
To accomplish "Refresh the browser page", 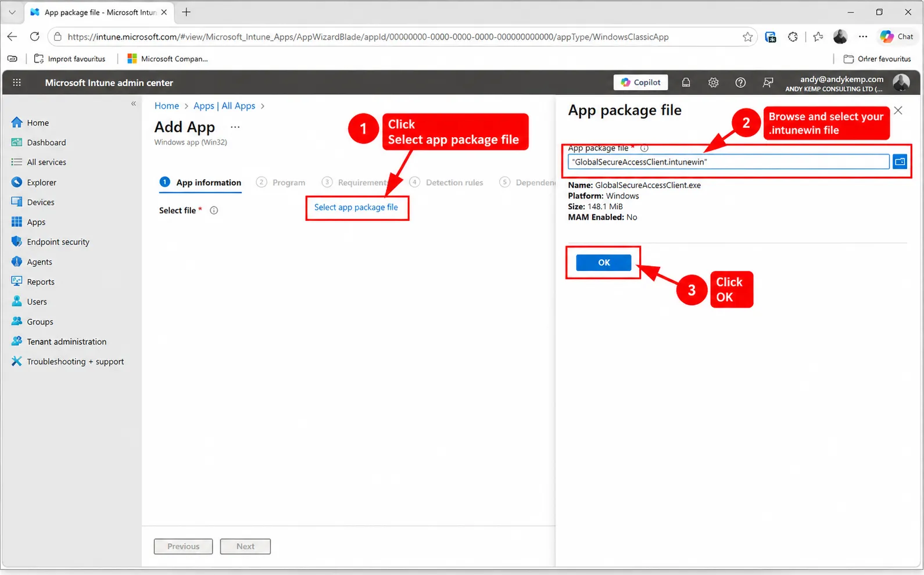I will tap(34, 37).
